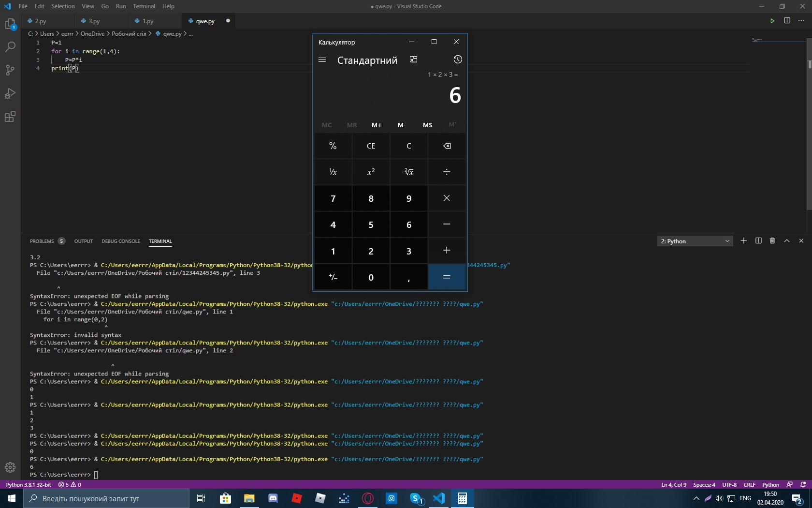Open calculator history
This screenshot has height=508, width=812.
(x=457, y=60)
